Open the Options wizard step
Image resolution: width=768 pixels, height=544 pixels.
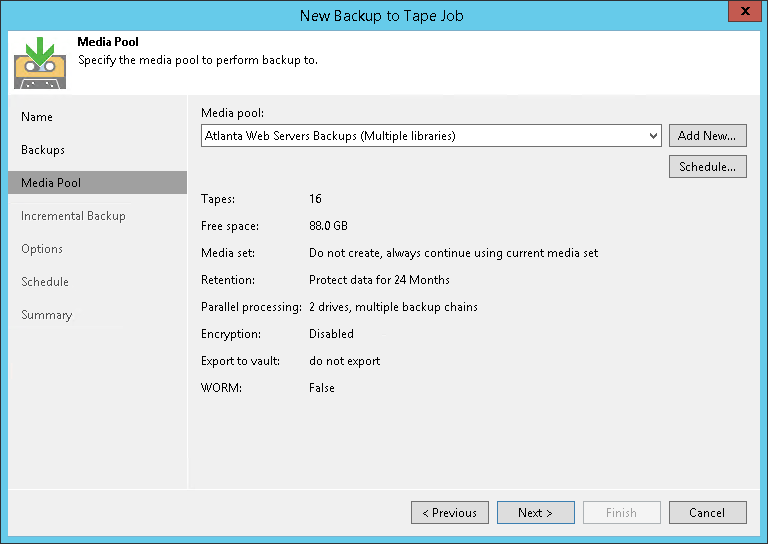42,249
